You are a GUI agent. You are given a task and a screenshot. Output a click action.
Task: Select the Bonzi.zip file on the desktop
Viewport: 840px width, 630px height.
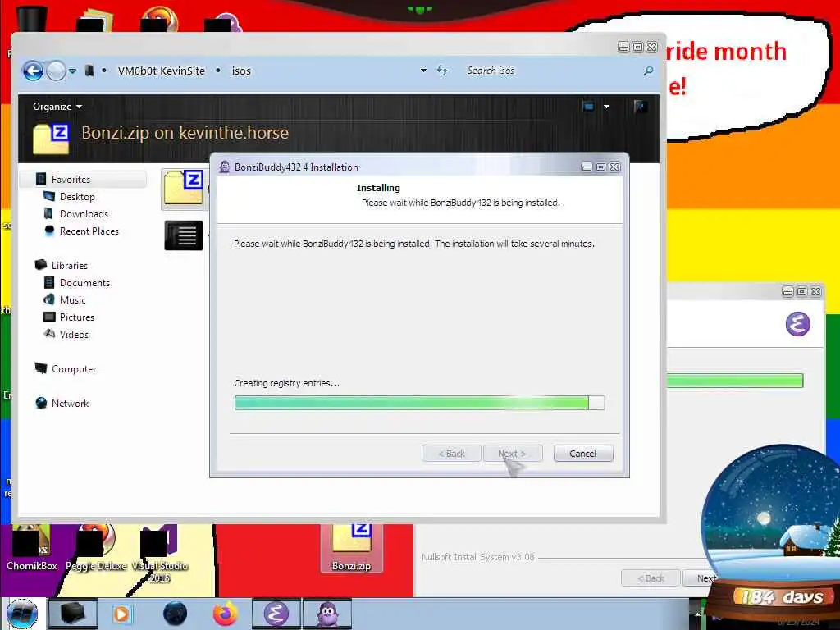(x=351, y=549)
